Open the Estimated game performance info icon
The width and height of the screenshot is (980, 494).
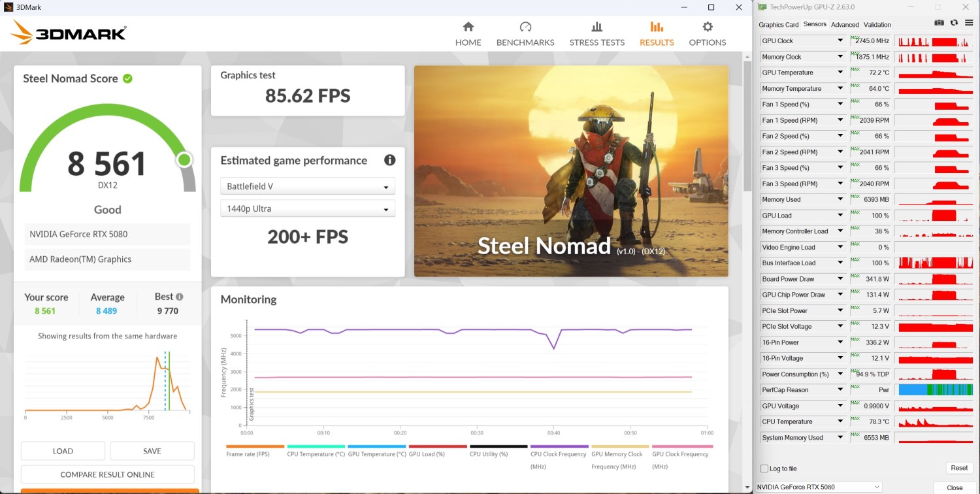point(389,160)
